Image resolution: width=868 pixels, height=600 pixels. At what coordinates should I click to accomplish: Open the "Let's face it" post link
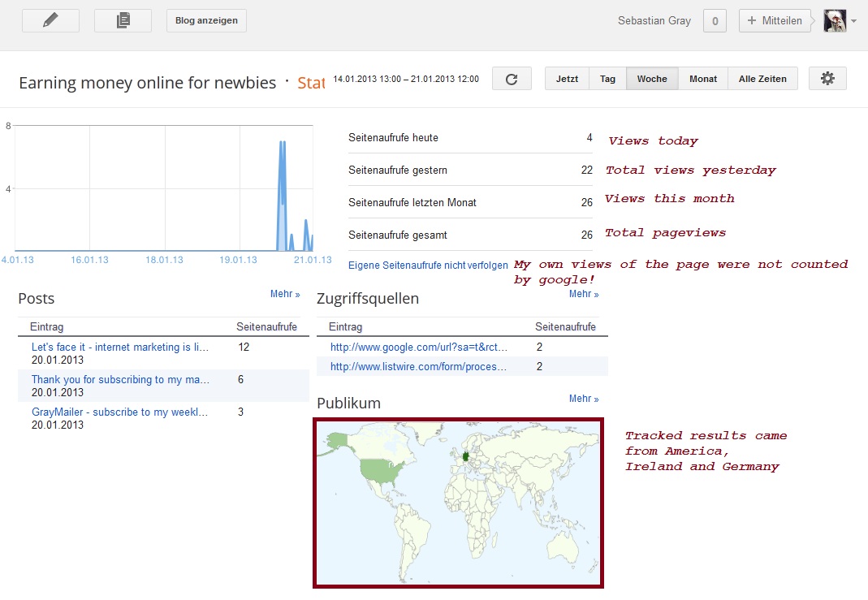[120, 347]
